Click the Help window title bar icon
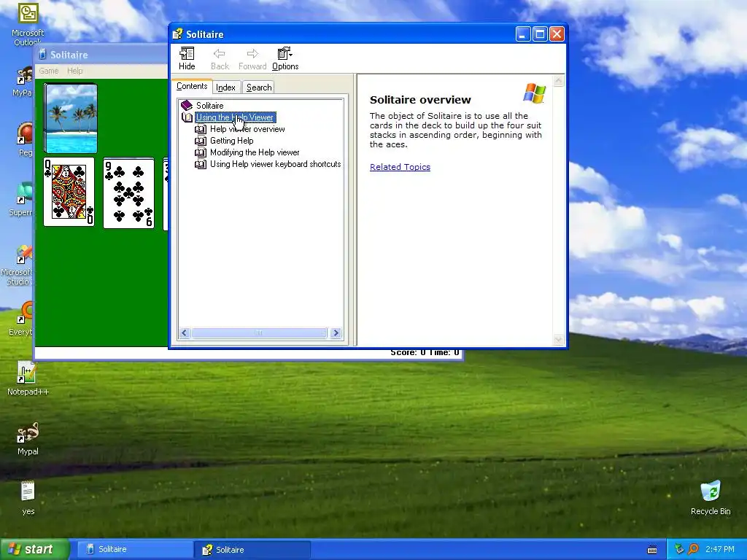This screenshot has height=560, width=747. tap(178, 34)
